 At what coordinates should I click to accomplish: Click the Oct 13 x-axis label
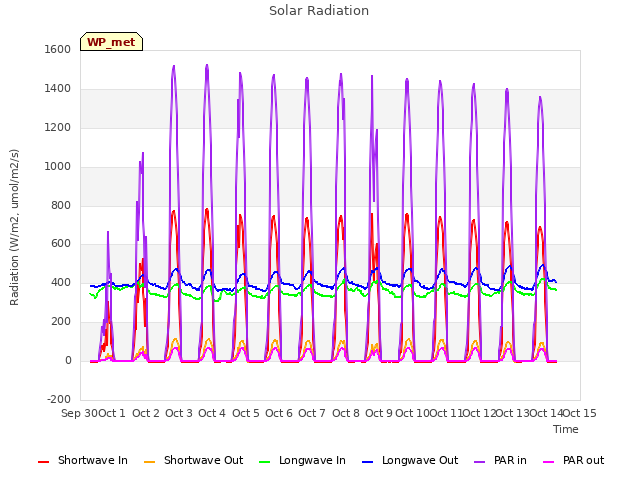coord(513,413)
